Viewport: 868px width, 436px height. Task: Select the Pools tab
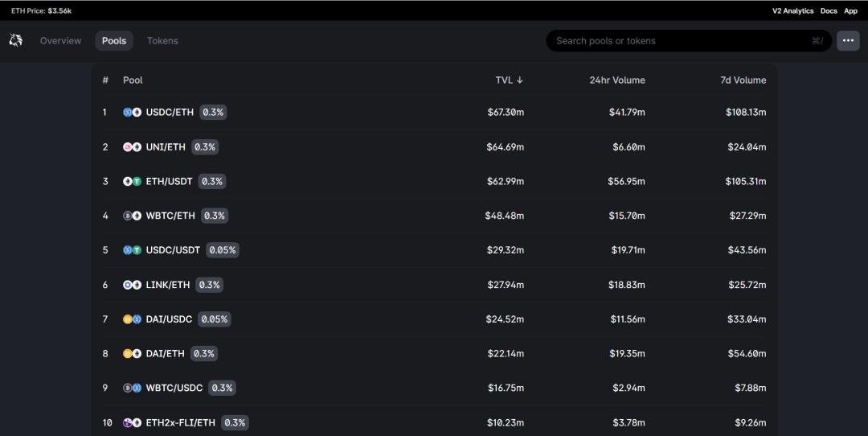pyautogui.click(x=114, y=41)
